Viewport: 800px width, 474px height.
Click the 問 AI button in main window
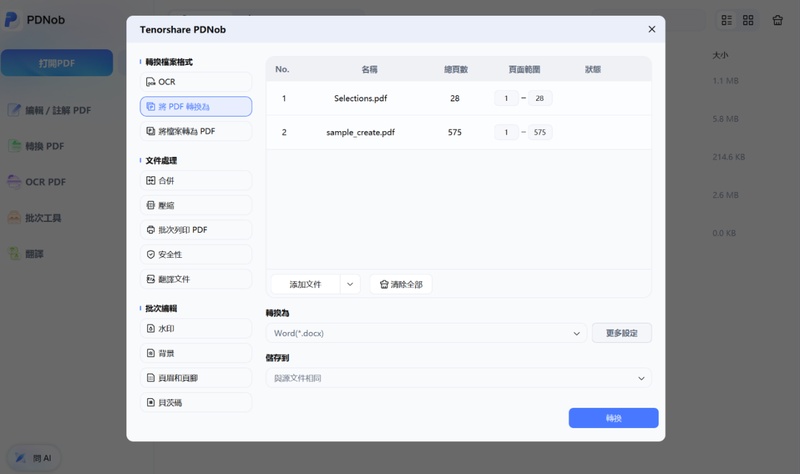pos(34,458)
